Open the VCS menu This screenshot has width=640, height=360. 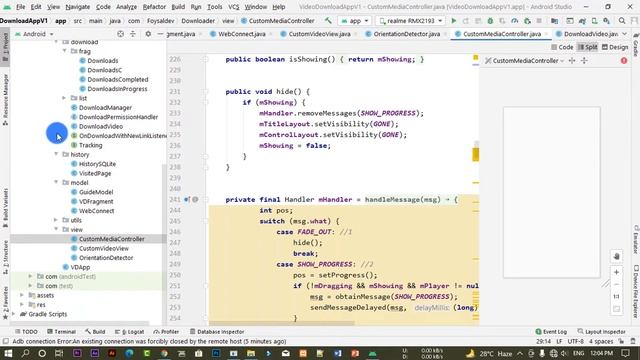(233, 7)
